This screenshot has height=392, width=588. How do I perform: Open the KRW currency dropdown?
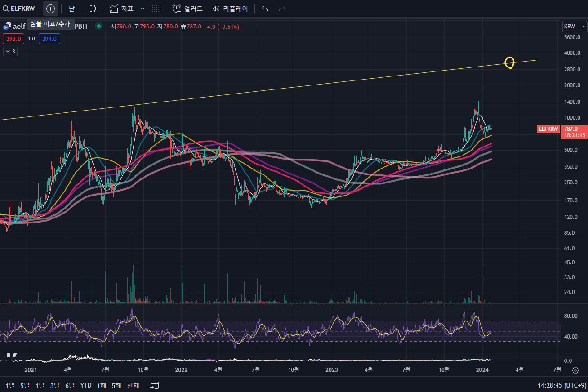(575, 27)
